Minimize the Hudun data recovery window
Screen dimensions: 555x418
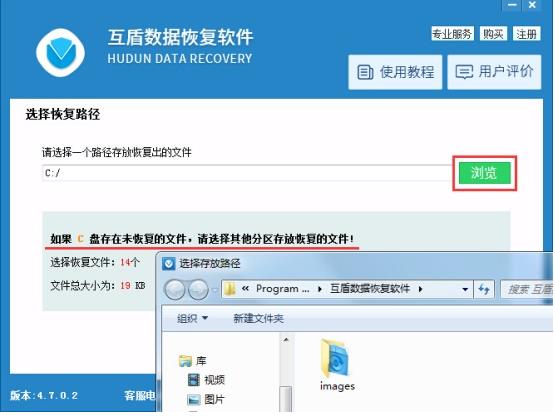[x=512, y=5]
